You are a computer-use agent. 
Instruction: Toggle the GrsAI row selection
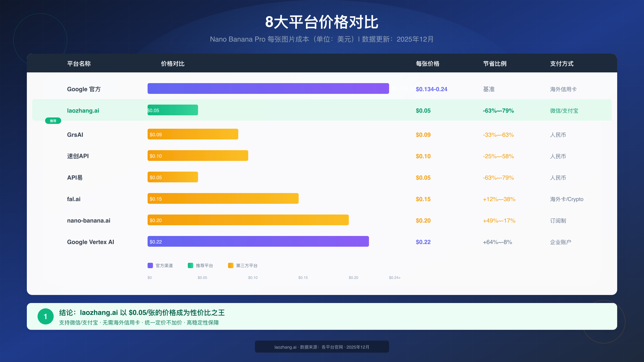[x=322, y=135]
